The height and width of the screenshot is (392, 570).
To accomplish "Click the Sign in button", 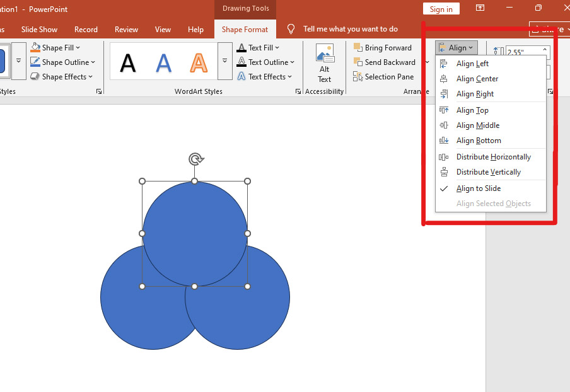I will 441,9.
